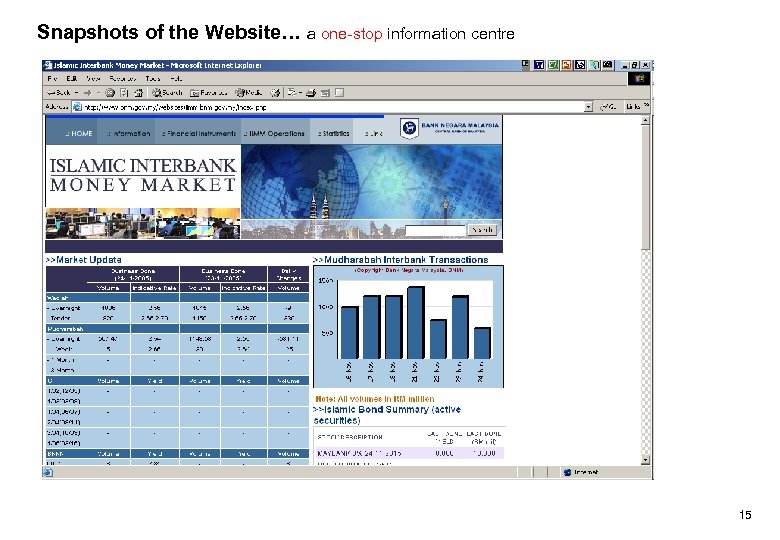Click the 'All volumes in RM million' note

[375, 399]
